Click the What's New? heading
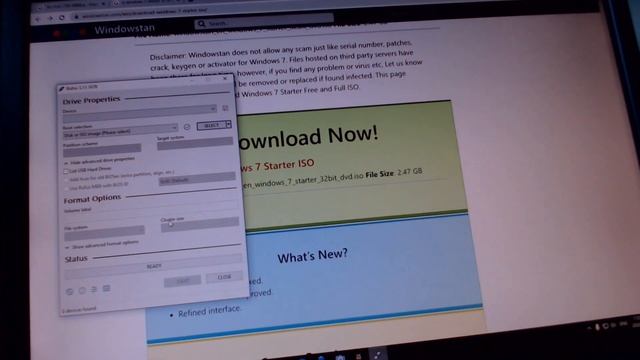The height and width of the screenshot is (360, 640). click(x=313, y=256)
